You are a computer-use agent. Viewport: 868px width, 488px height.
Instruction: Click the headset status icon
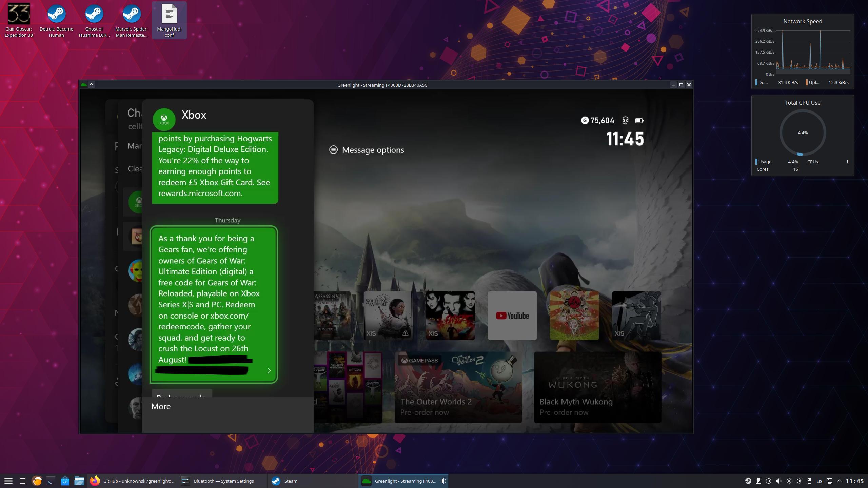click(x=625, y=120)
